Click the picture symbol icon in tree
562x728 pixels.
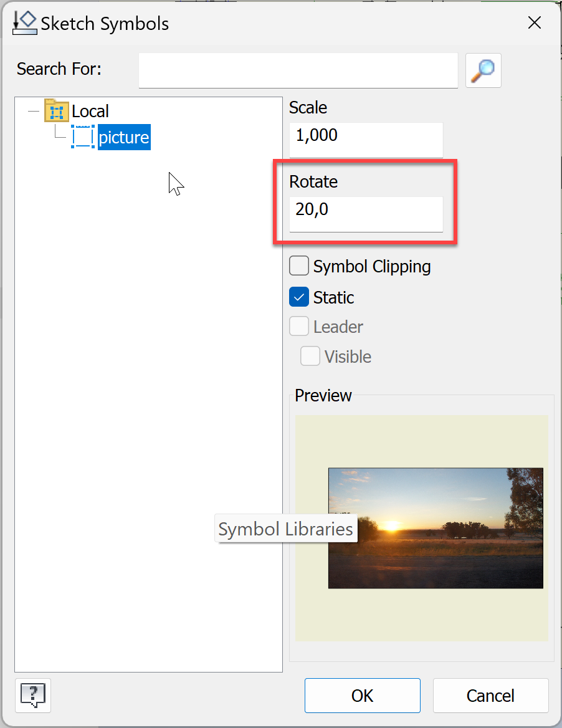[x=83, y=137]
